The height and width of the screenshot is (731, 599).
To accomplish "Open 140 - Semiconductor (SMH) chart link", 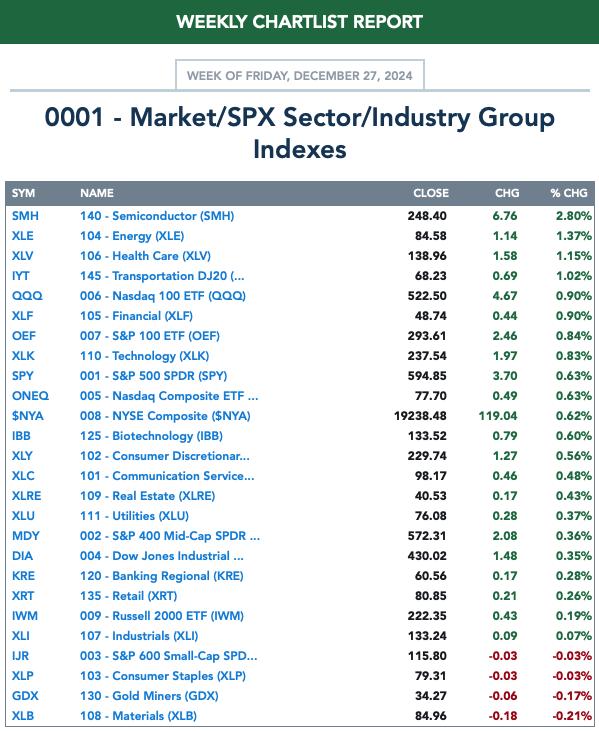I will pyautogui.click(x=157, y=216).
